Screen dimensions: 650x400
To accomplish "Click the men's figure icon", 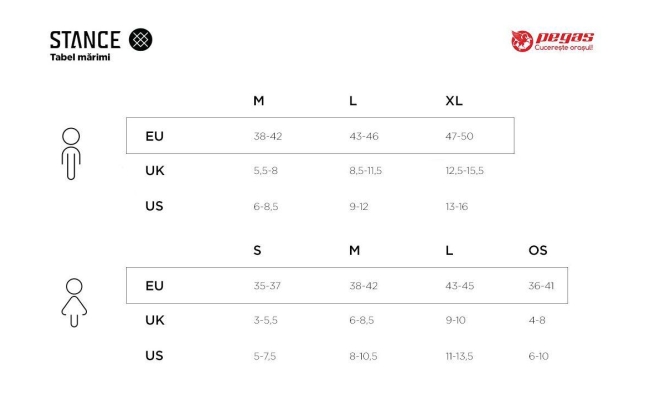I will tap(71, 154).
